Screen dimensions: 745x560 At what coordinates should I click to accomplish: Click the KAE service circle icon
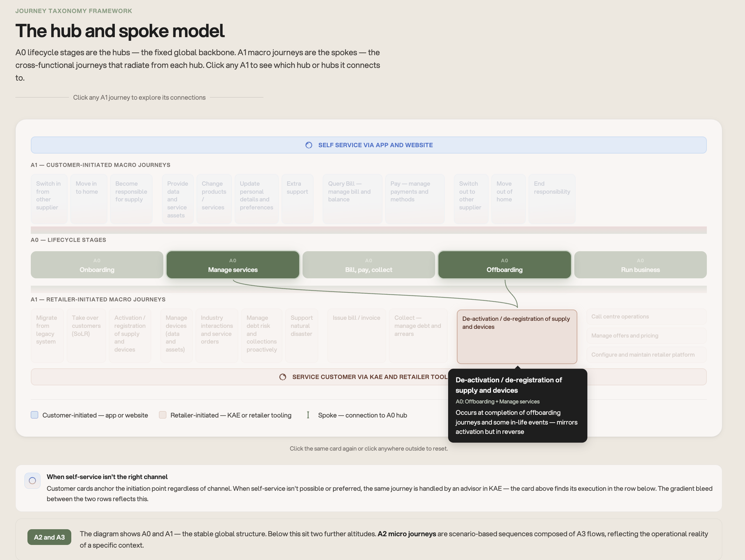[x=283, y=377]
